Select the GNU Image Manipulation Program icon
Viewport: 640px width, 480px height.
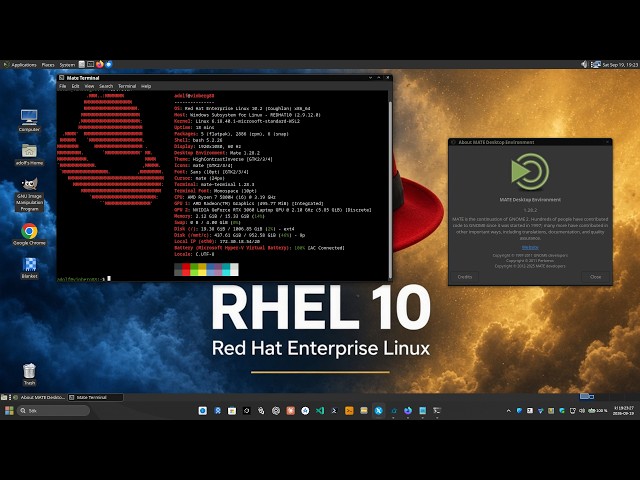click(29, 194)
